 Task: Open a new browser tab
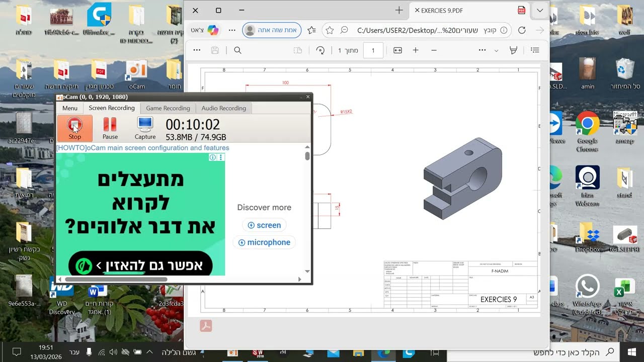pyautogui.click(x=399, y=10)
